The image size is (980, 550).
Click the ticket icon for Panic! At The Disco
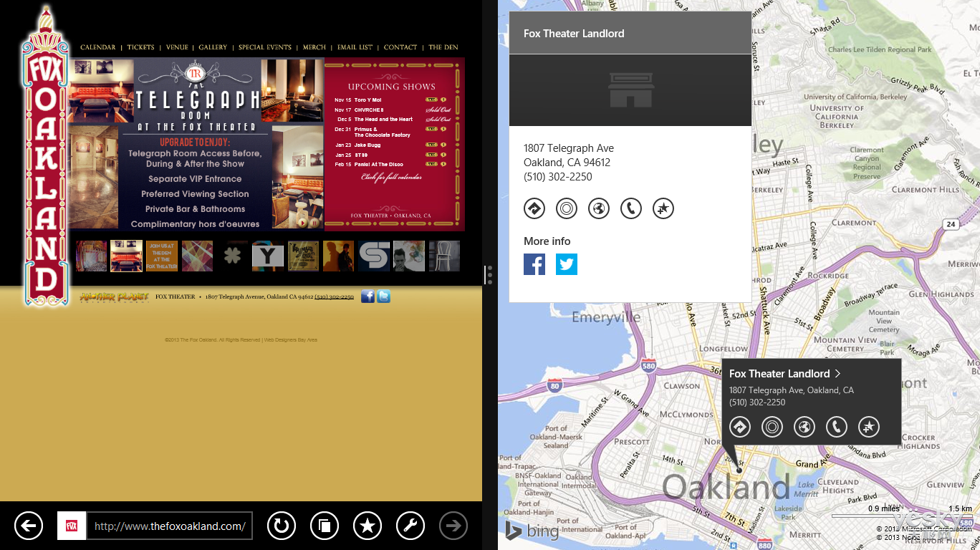coord(431,164)
